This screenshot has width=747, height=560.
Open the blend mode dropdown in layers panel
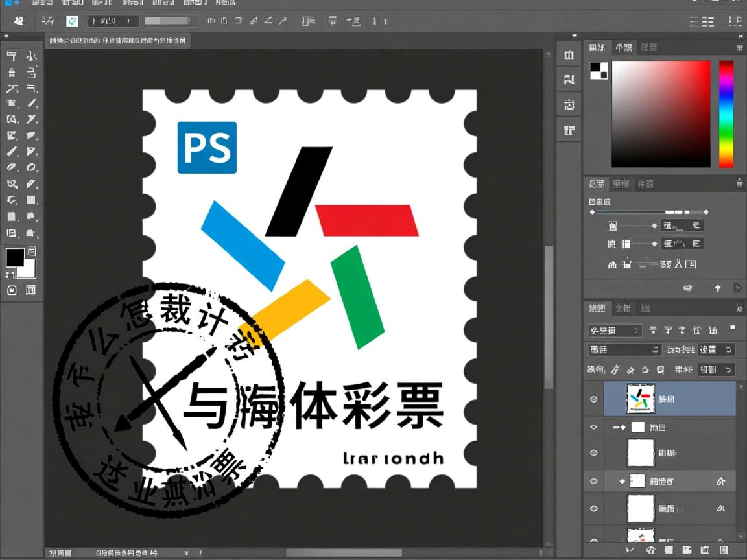[x=623, y=350]
